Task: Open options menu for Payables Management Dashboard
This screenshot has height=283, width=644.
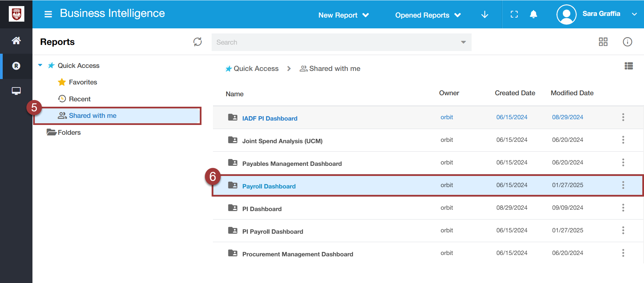Action: pos(623,162)
